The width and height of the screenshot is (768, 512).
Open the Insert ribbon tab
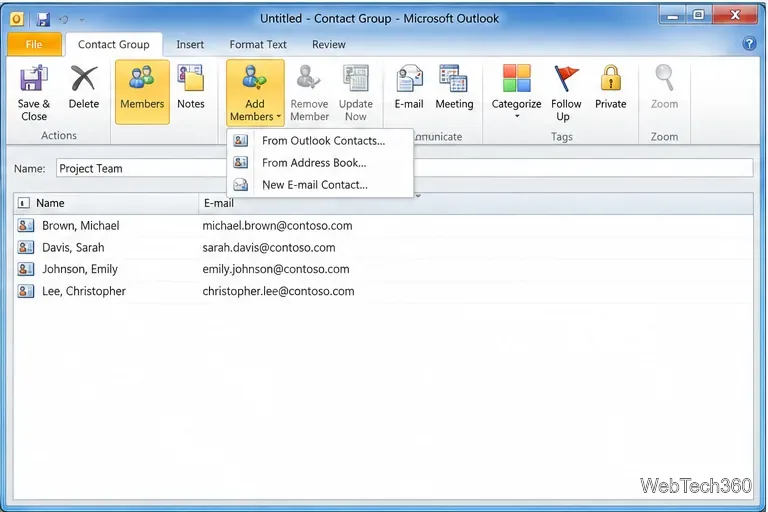[190, 45]
